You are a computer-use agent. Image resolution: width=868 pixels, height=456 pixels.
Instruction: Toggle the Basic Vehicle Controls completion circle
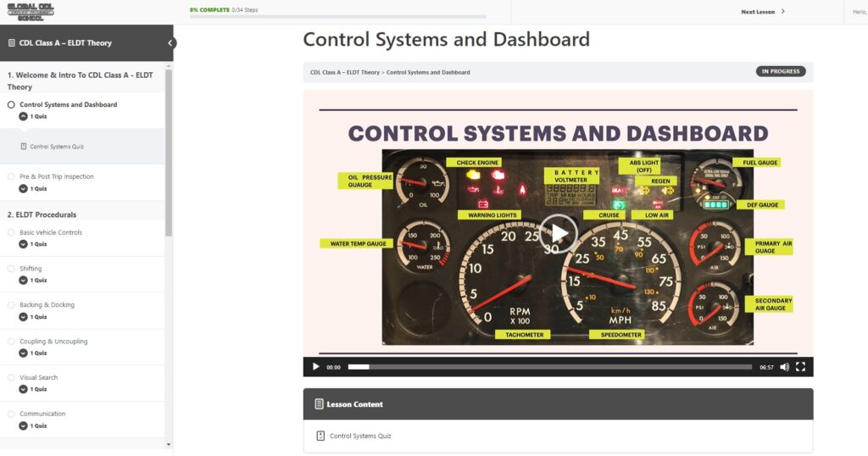11,232
